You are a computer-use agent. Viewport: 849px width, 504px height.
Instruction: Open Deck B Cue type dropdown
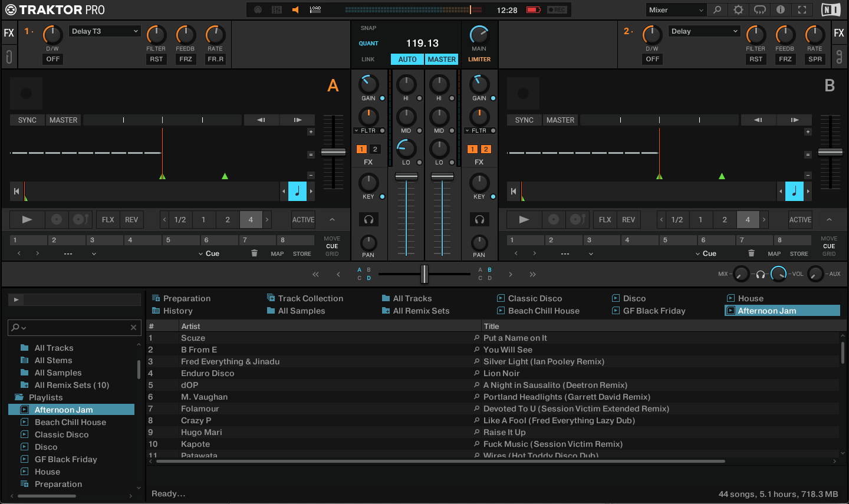pos(706,253)
